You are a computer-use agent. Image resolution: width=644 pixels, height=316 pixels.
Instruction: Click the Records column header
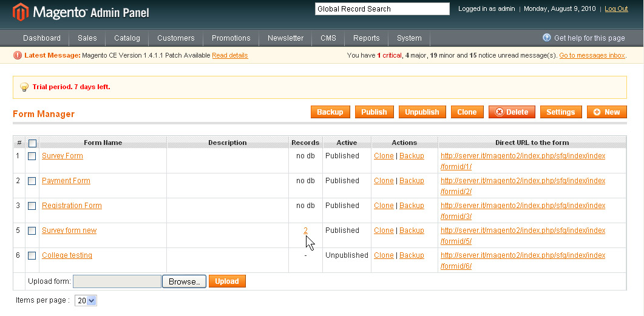click(305, 143)
